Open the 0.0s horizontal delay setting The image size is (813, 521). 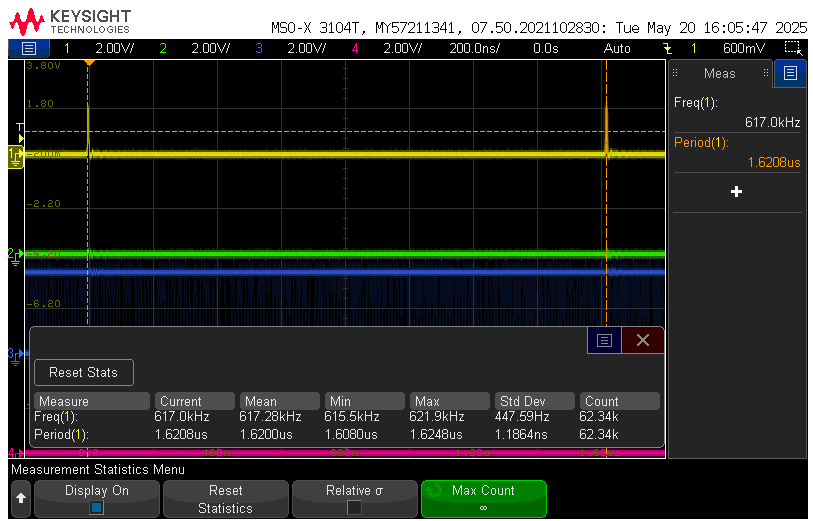[545, 49]
